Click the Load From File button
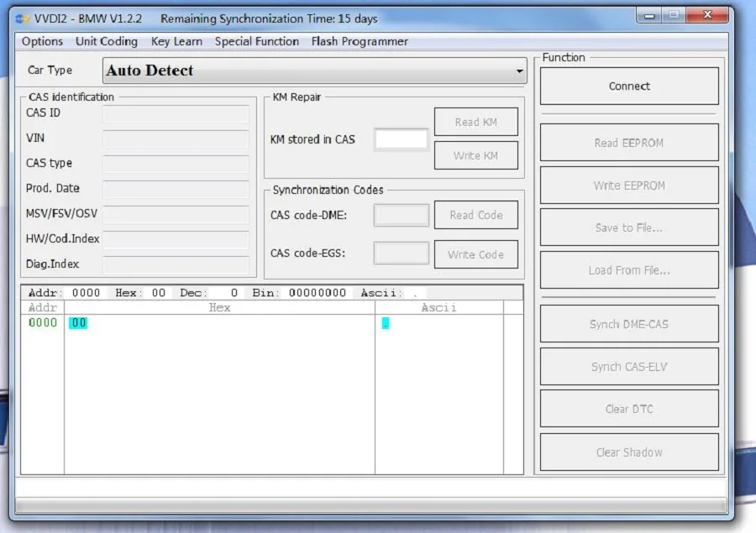 tap(629, 270)
